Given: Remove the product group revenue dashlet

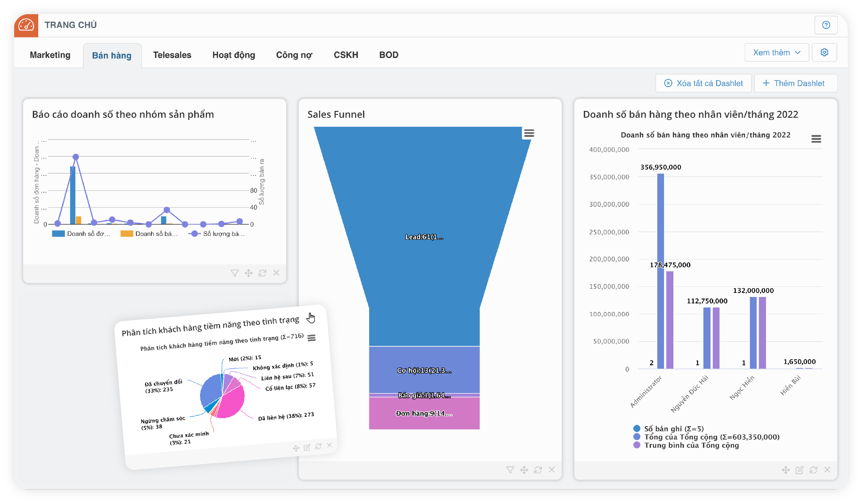Looking at the screenshot, I should 276,273.
